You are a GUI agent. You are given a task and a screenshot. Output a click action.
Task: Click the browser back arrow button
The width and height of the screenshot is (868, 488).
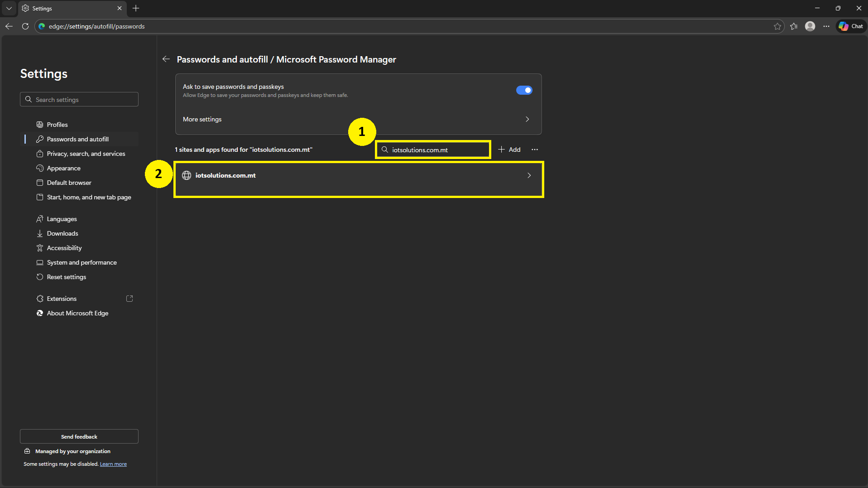coord(9,26)
